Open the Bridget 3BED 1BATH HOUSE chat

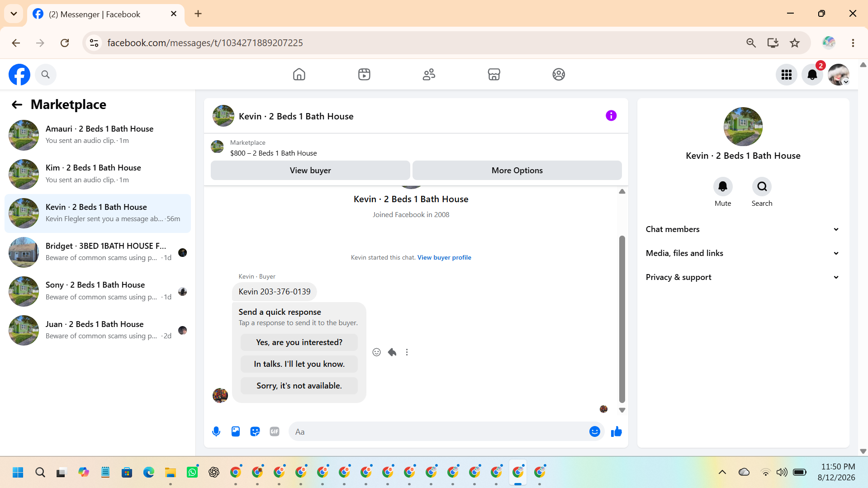(x=98, y=252)
